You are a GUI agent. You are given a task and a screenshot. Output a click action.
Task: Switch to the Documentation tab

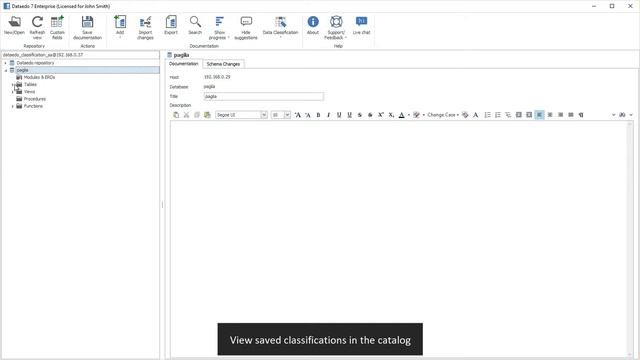point(183,64)
